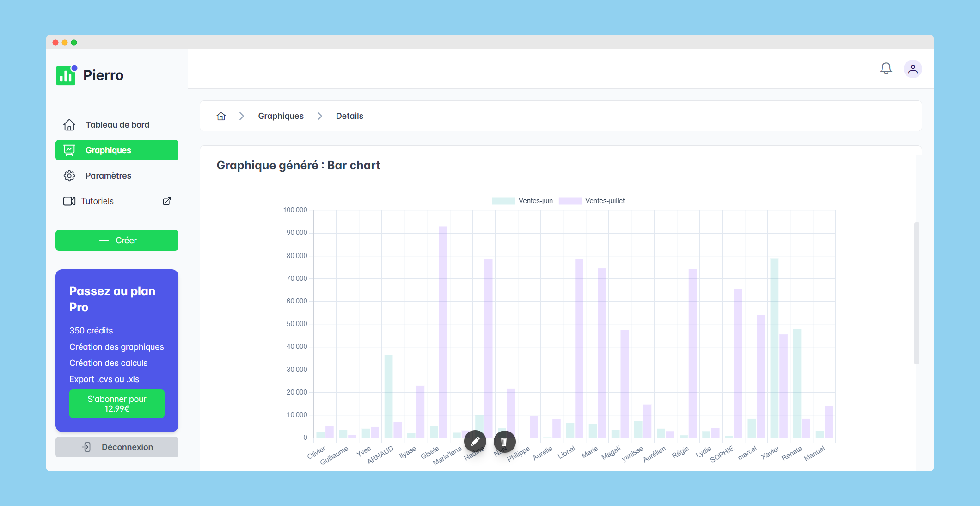Viewport: 980px width, 506px height.
Task: Click the home icon in breadcrumb
Action: (221, 116)
